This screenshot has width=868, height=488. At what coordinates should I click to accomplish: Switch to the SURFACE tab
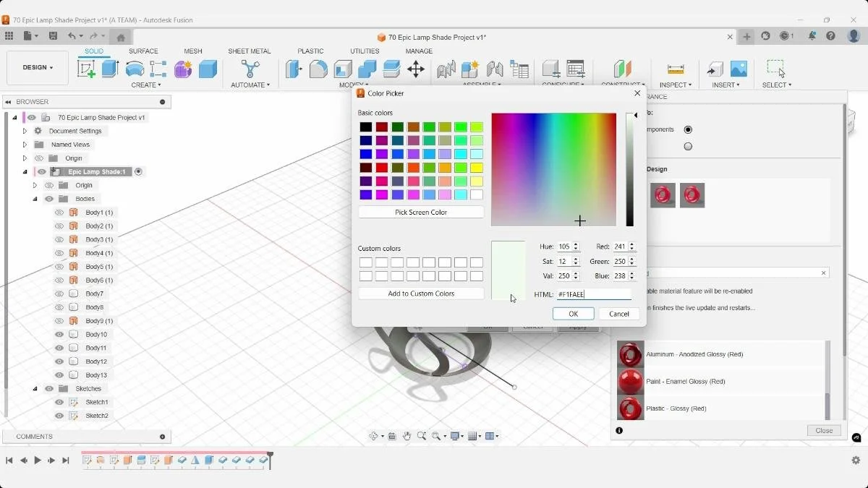(143, 51)
